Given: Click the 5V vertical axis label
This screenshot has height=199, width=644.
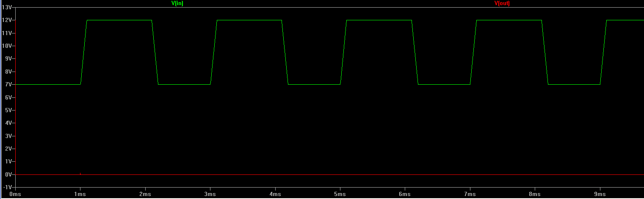Looking at the screenshot, I should point(8,111).
